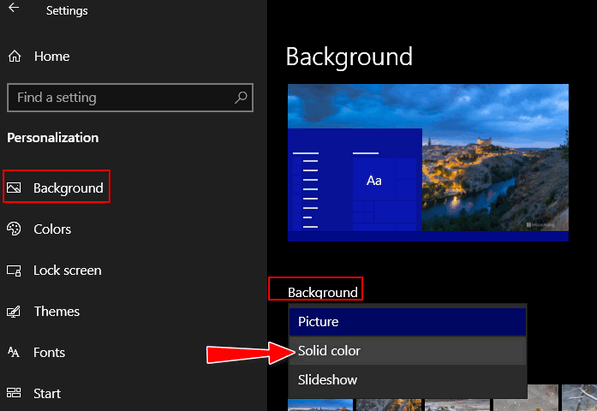
Task: Open the Lock screen settings page
Action: [67, 270]
